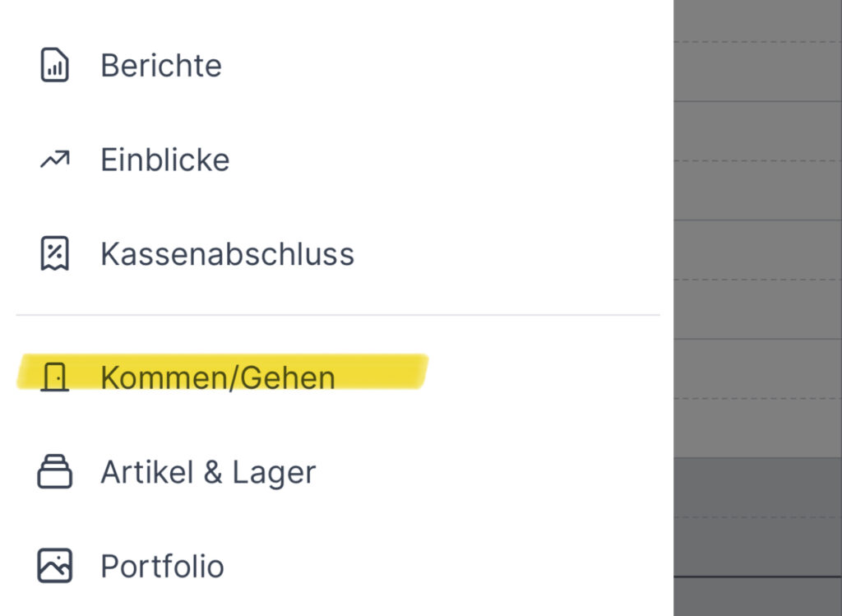Click the Artikel & Lager box icon

(x=55, y=472)
